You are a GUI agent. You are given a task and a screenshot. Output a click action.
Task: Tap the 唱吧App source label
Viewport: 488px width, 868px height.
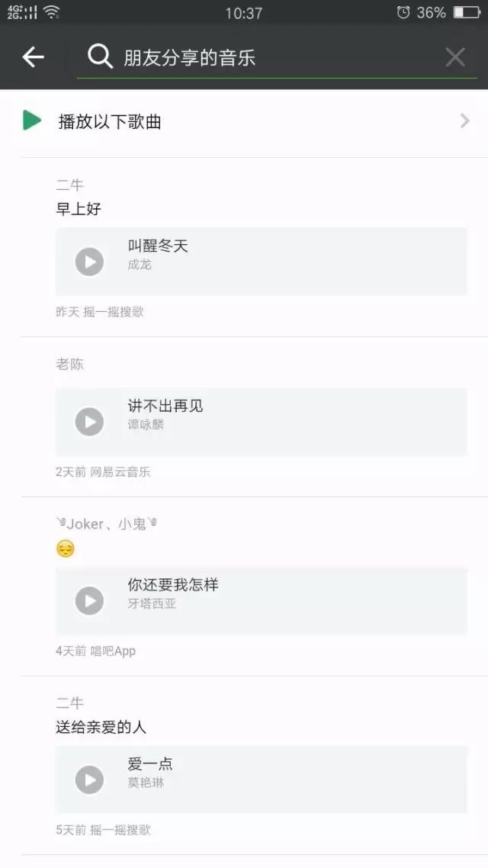click(112, 651)
